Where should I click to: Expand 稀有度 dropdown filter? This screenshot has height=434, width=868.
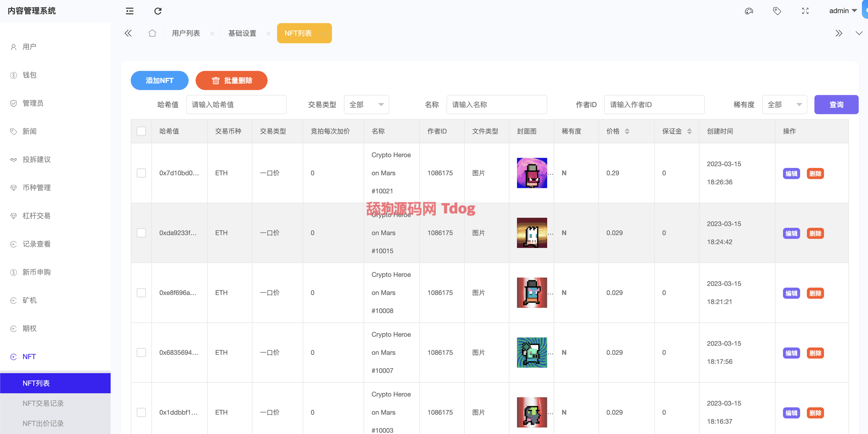click(x=784, y=104)
